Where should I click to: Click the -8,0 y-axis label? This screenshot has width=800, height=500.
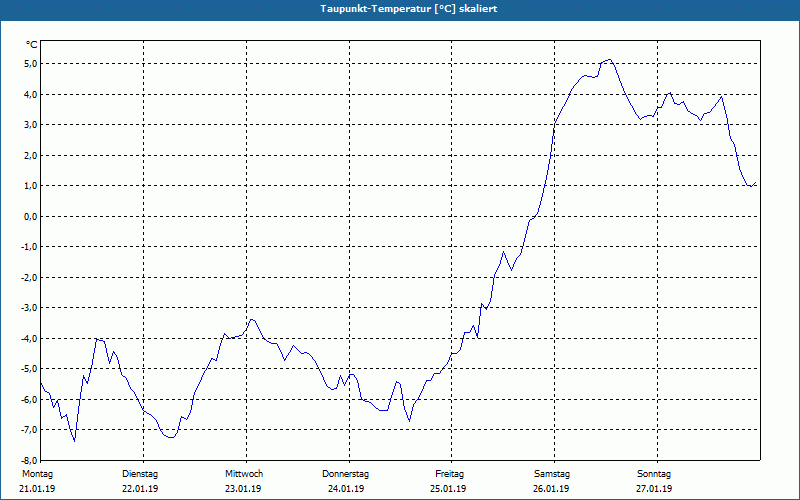[x=28, y=460]
